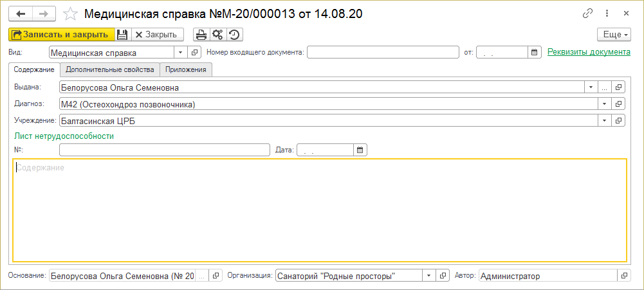Open the three-dot window menu
644x290 pixels.
(x=607, y=14)
